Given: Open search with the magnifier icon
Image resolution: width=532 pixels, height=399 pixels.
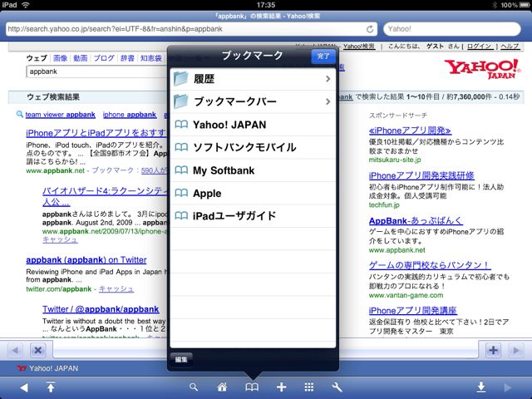Looking at the screenshot, I should (x=194, y=387).
